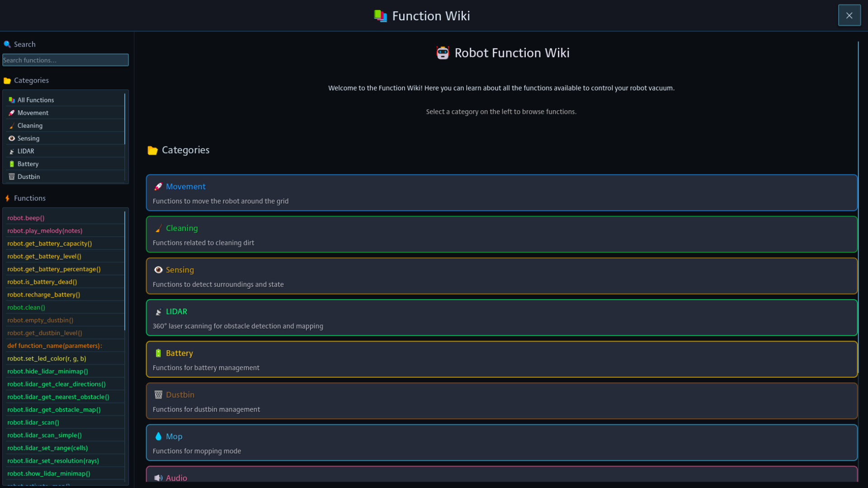Click the droplet icon on the Mop card
Image resolution: width=868 pixels, height=488 pixels.
158,436
